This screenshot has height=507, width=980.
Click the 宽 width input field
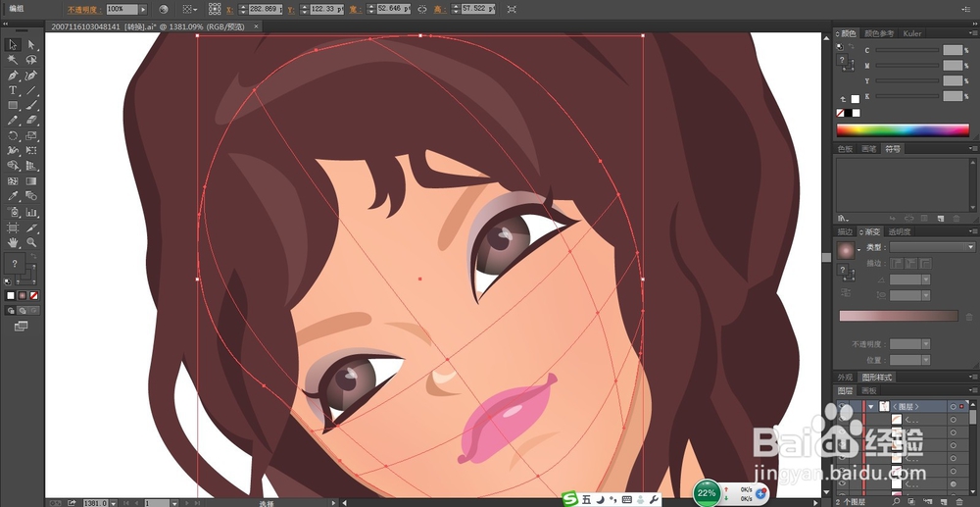[394, 10]
